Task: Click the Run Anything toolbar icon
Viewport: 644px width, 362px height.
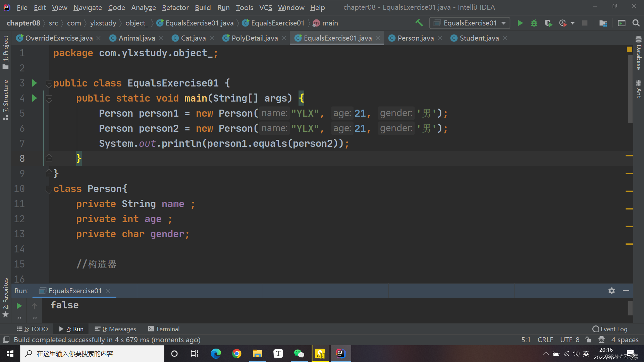Action: pos(622,23)
